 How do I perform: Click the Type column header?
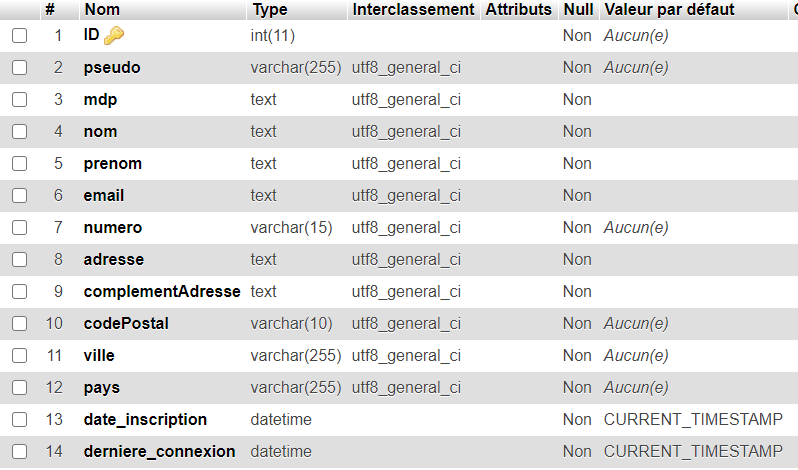270,9
